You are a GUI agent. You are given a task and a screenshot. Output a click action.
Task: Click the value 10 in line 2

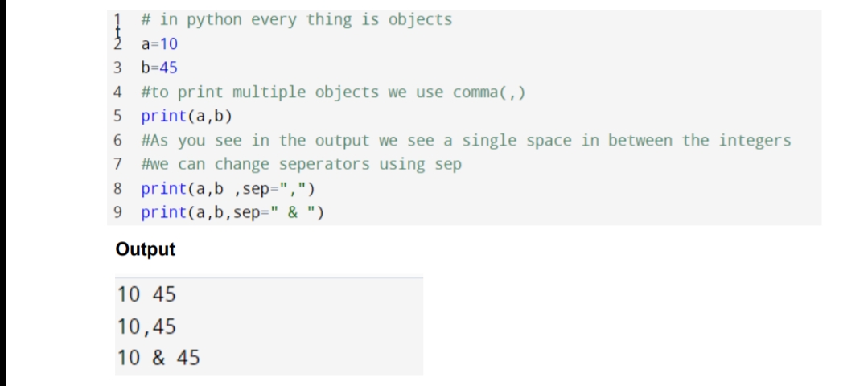169,44
